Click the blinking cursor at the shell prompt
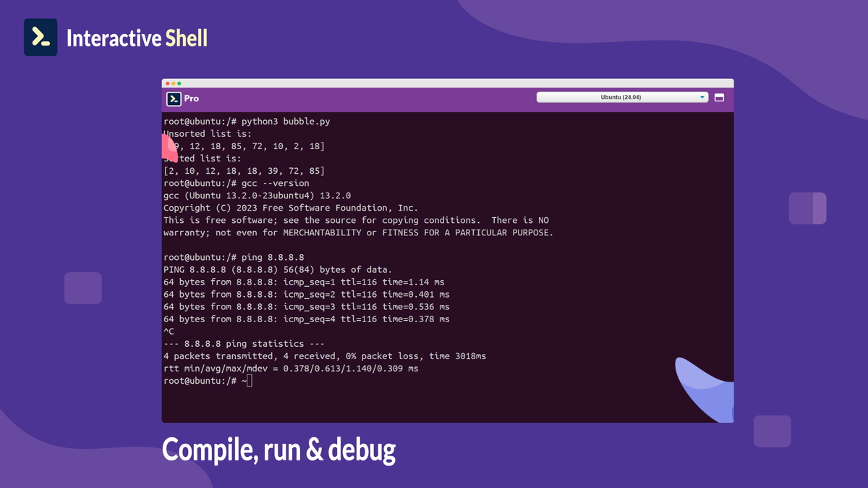The image size is (868, 488). coord(250,379)
